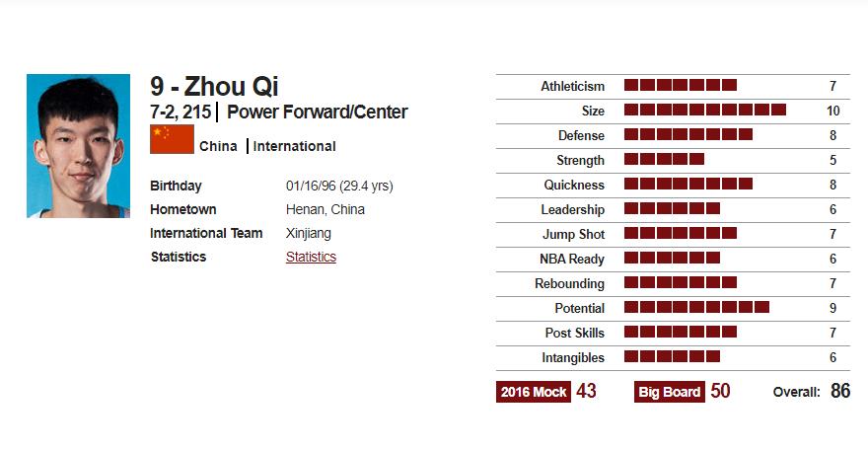Click the Overall score 86
This screenshot has width=868, height=451.
coord(840,391)
